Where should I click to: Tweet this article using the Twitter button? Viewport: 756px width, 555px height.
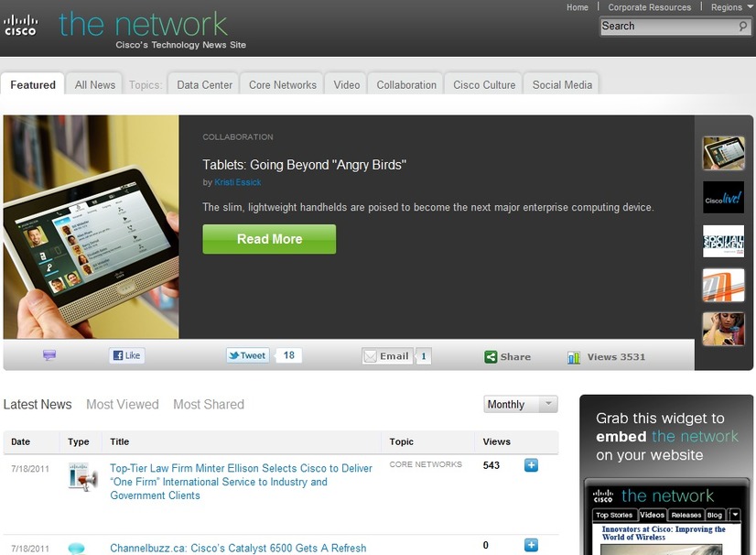(248, 355)
